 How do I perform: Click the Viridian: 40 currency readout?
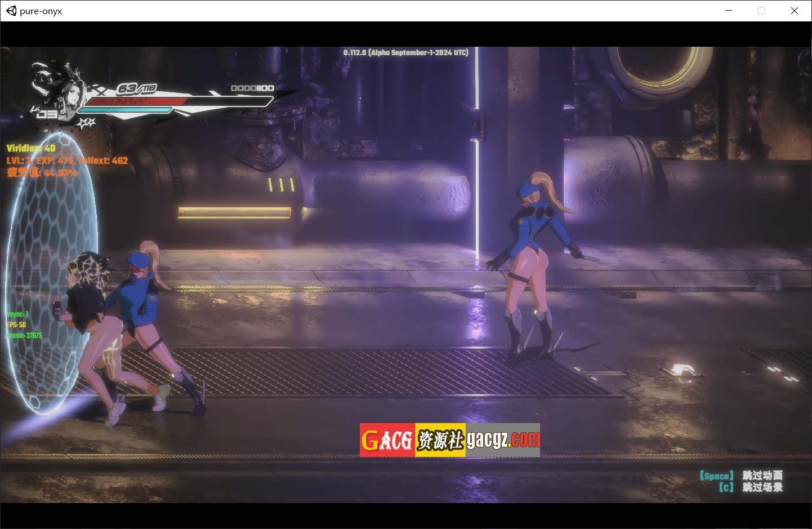click(x=31, y=148)
